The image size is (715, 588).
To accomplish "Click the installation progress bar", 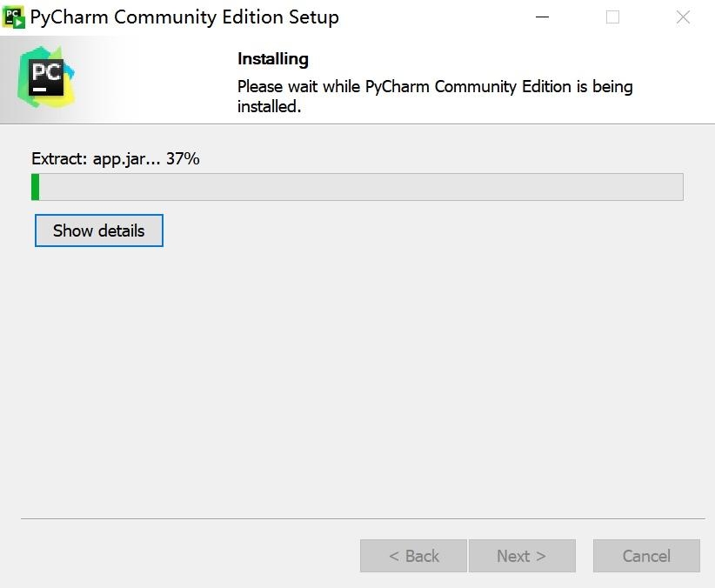I will [357, 185].
